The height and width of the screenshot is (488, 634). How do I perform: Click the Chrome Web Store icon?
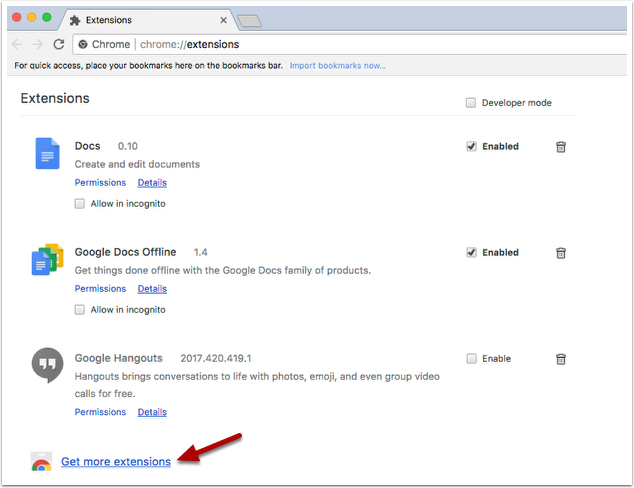click(x=41, y=462)
